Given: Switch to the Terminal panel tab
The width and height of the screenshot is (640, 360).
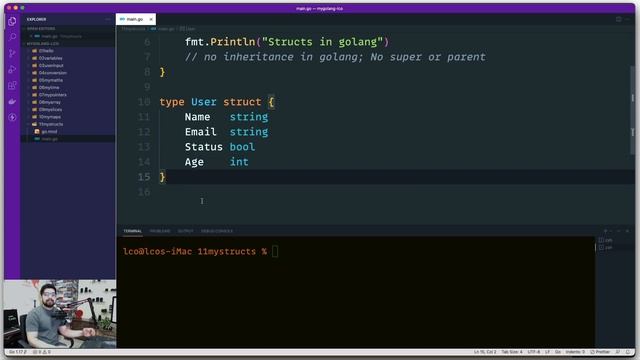Looking at the screenshot, I should point(133,231).
